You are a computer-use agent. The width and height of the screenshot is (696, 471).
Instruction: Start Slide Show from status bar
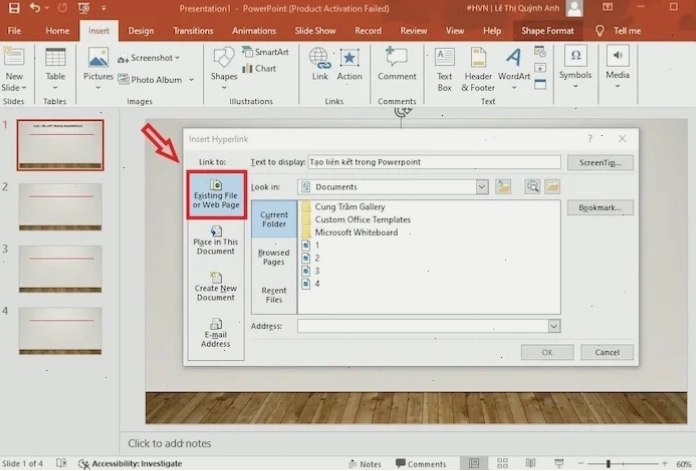click(x=559, y=463)
